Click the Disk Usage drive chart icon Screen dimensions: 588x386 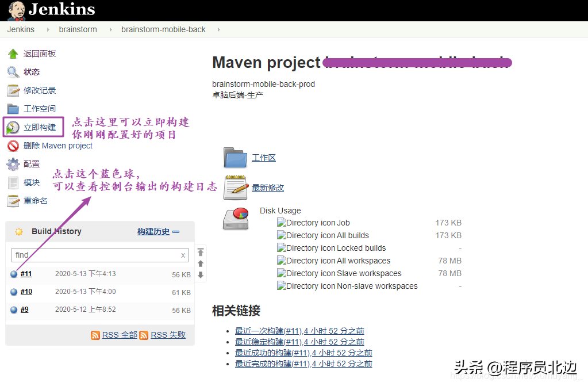pyautogui.click(x=236, y=219)
